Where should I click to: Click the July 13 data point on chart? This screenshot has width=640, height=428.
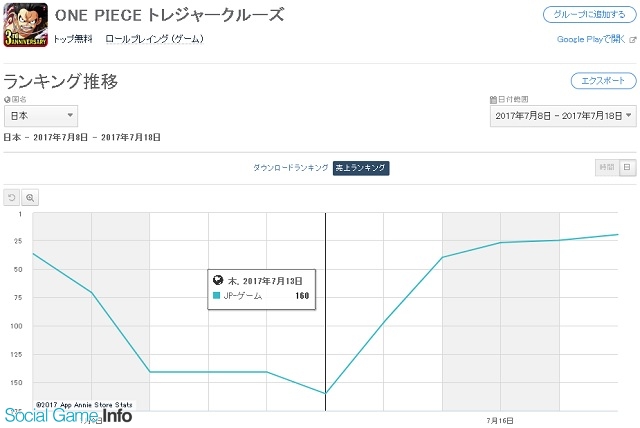click(x=325, y=394)
